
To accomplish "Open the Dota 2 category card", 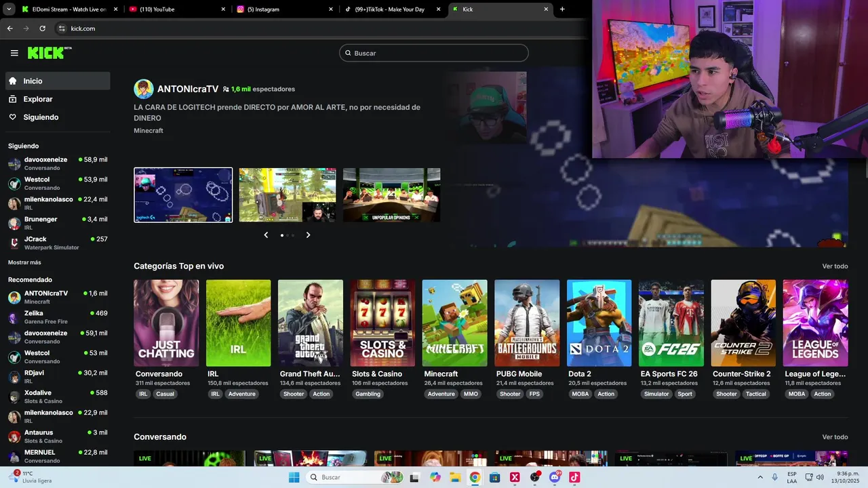I will [599, 323].
